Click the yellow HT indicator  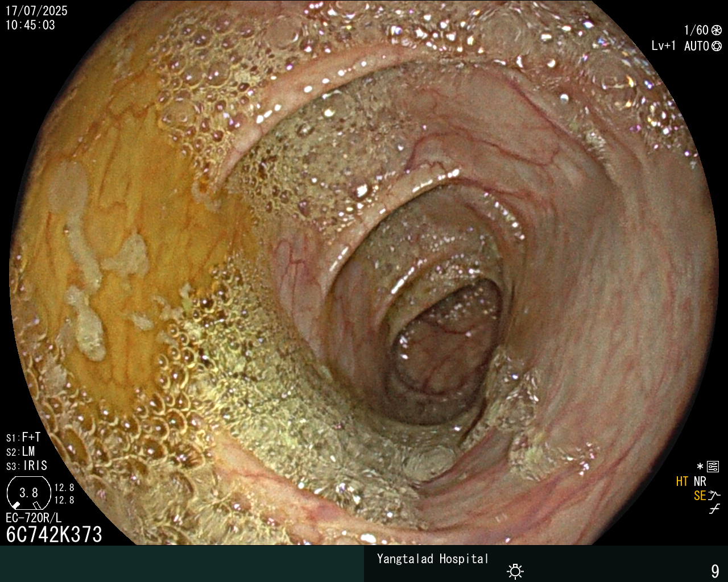pos(682,481)
